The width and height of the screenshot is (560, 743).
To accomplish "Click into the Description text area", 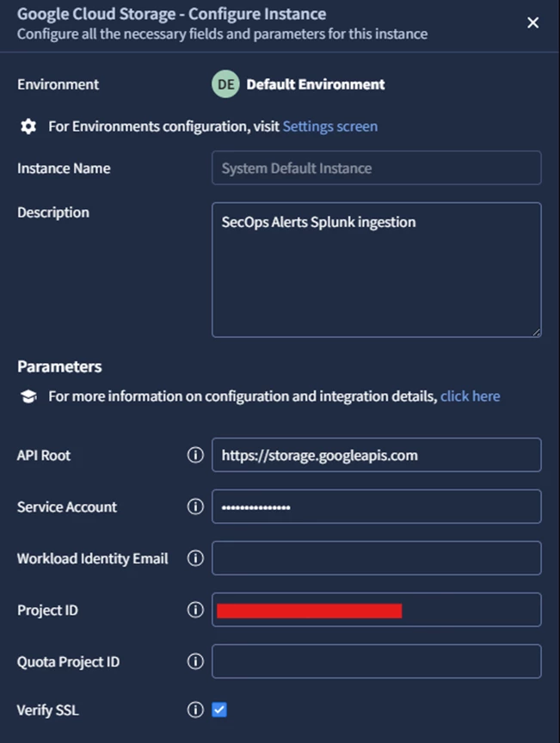I will (377, 270).
